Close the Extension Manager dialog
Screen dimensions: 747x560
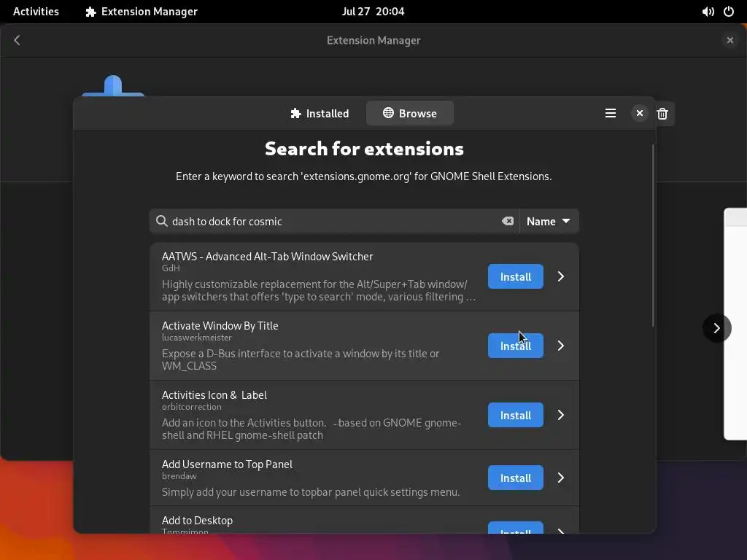tap(639, 113)
